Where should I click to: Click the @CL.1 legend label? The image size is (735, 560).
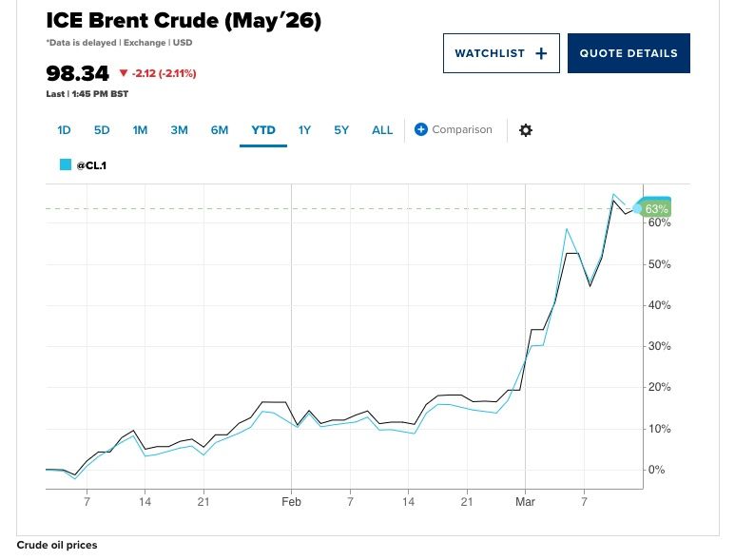[91, 164]
